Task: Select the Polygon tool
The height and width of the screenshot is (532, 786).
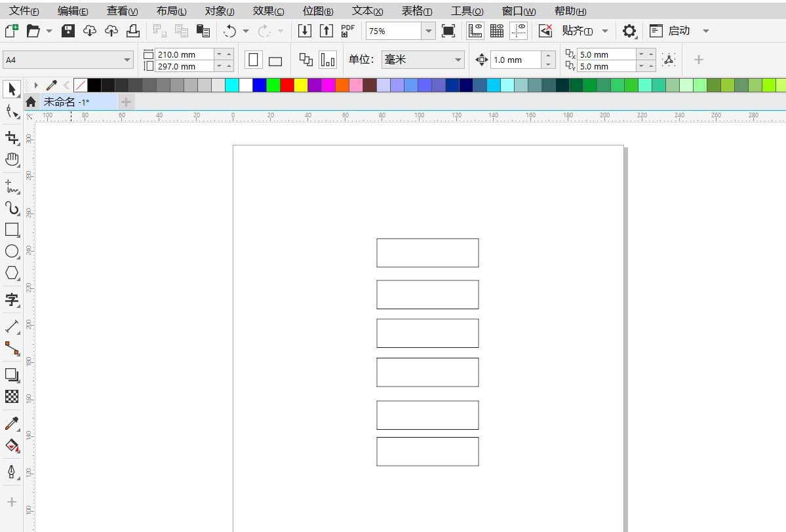Action: click(12, 273)
